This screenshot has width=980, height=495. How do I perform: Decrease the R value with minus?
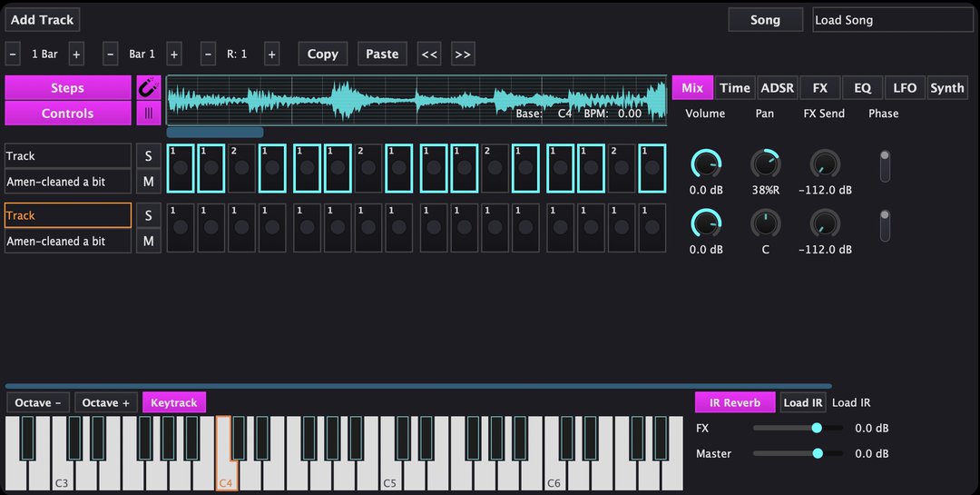tap(208, 54)
